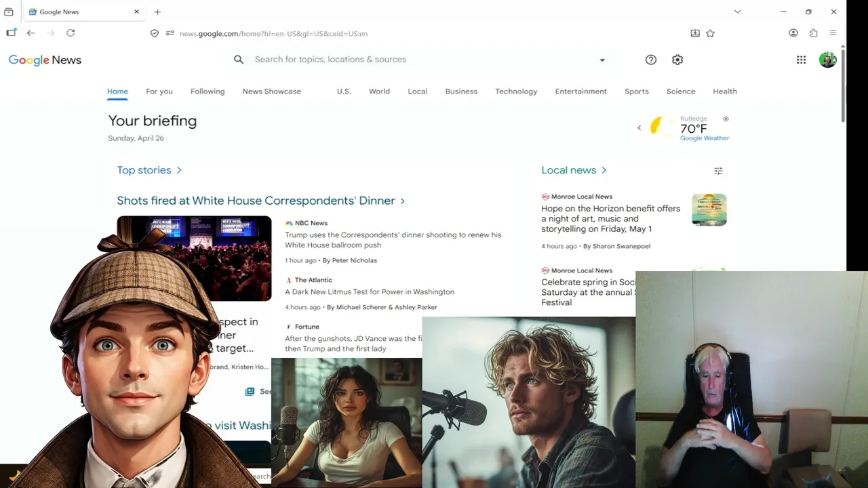The width and height of the screenshot is (868, 488).
Task: Open the Google account avatar
Action: coord(827,60)
